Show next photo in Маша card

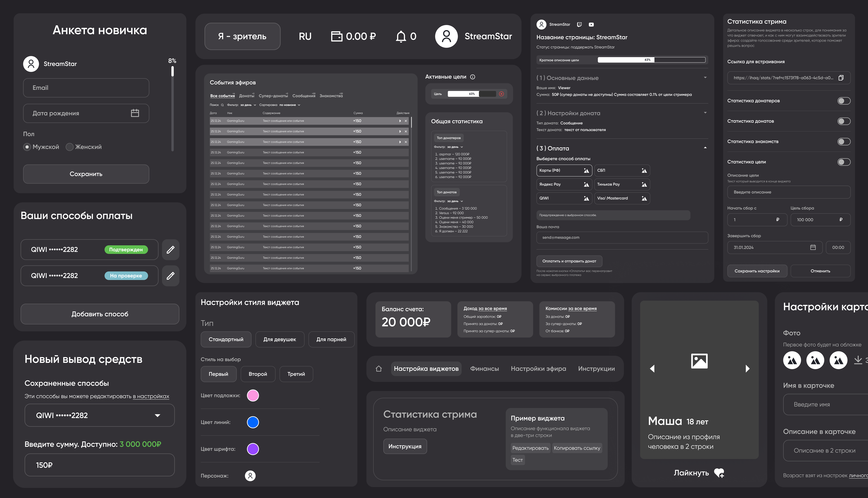[747, 369]
